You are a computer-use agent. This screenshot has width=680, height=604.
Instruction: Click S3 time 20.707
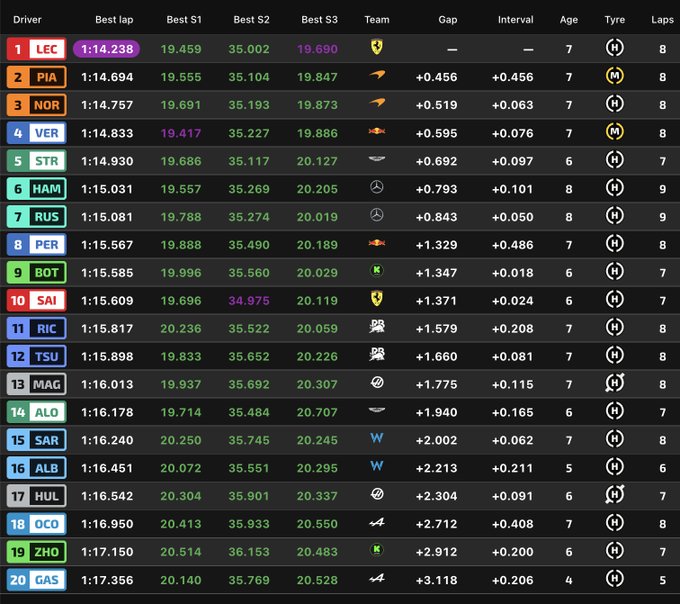coord(317,412)
